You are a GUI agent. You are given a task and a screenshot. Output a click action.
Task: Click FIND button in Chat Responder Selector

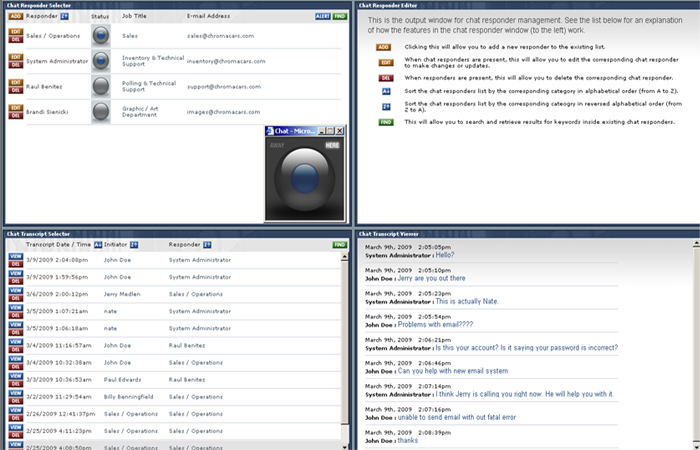pos(340,17)
